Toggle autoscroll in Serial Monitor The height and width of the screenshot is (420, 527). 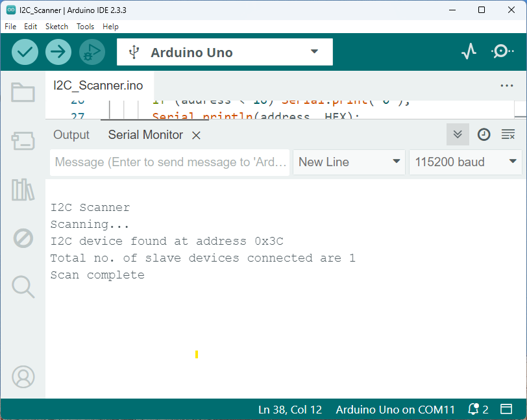point(458,134)
